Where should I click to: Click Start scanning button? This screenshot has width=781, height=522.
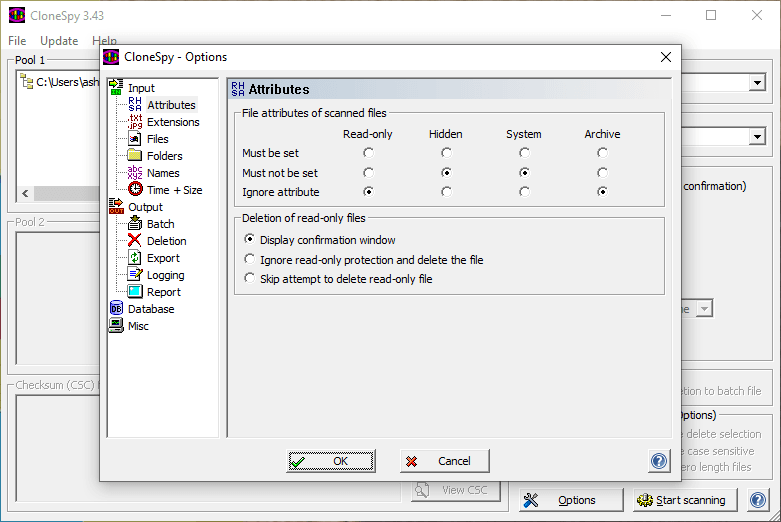coord(685,500)
